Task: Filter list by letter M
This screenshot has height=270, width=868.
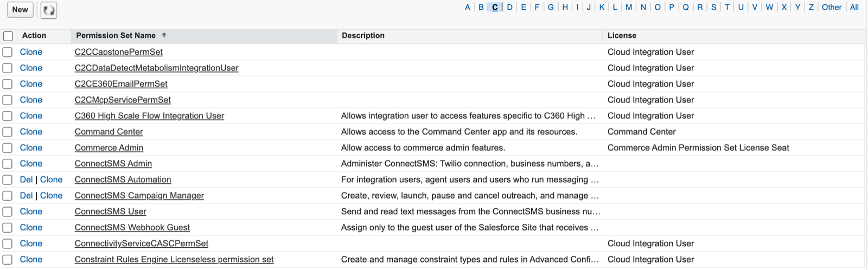Action: 629,7
